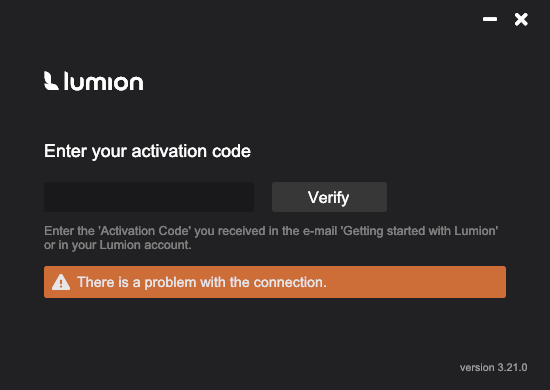Click the connection problem error message text
The height and width of the screenshot is (390, 550).
(x=202, y=282)
